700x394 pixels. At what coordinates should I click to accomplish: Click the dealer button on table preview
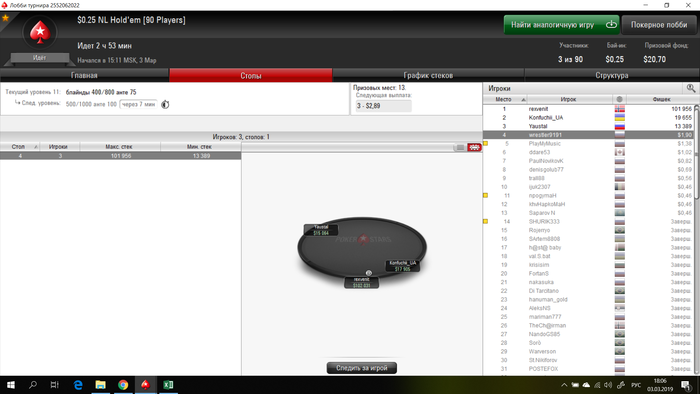click(369, 273)
